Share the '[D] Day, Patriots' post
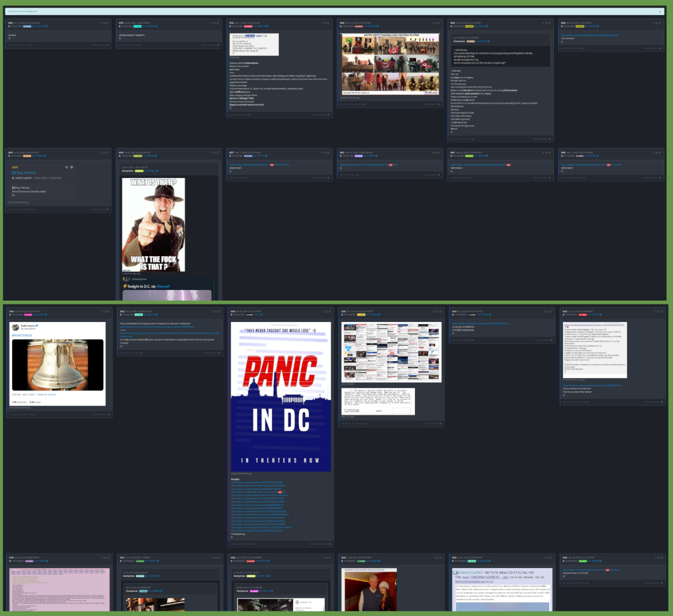Screen dimensions: 673x616 pyautogui.click(x=102, y=152)
